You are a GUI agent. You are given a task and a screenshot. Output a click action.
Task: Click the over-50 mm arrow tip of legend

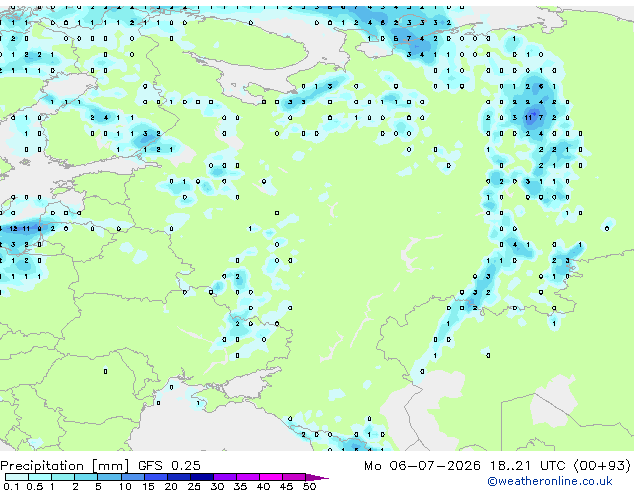[x=317, y=478]
